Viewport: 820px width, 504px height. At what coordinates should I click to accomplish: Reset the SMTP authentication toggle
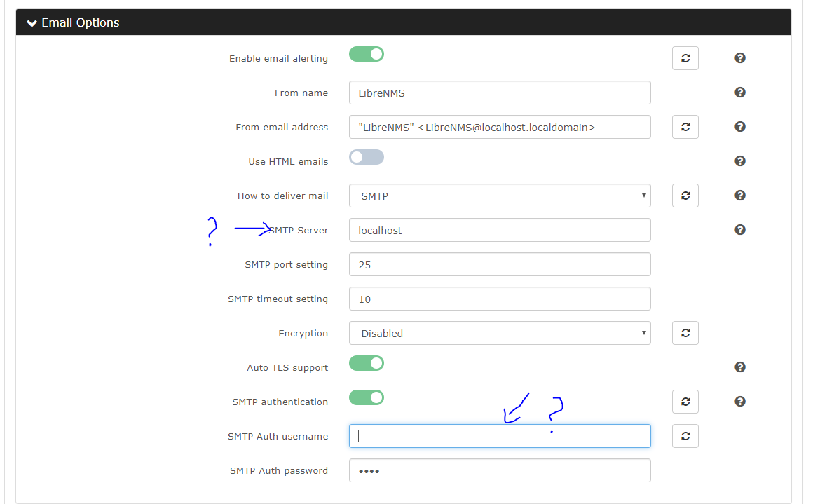coord(685,402)
